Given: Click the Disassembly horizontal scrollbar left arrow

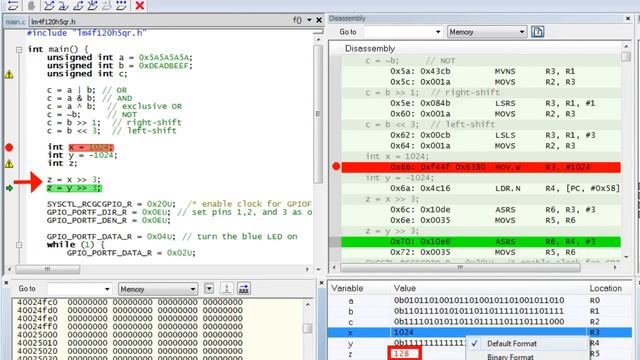Looking at the screenshot, I should point(335,268).
